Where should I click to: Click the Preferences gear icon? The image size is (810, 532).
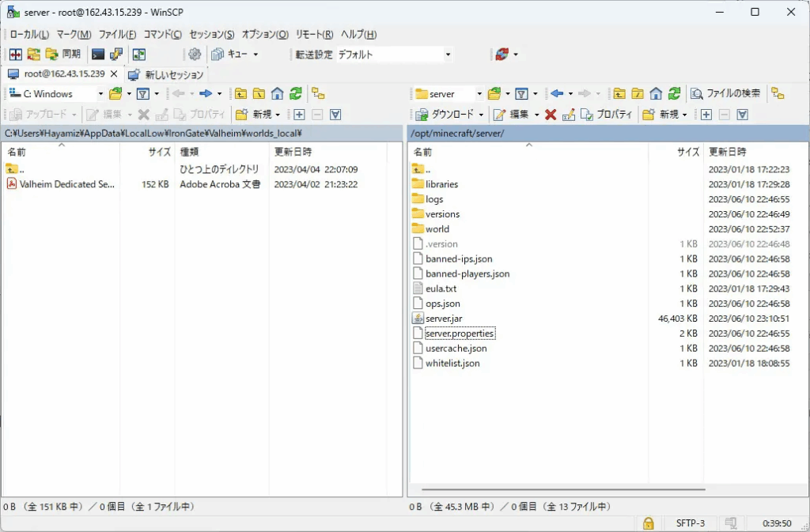[x=194, y=55]
